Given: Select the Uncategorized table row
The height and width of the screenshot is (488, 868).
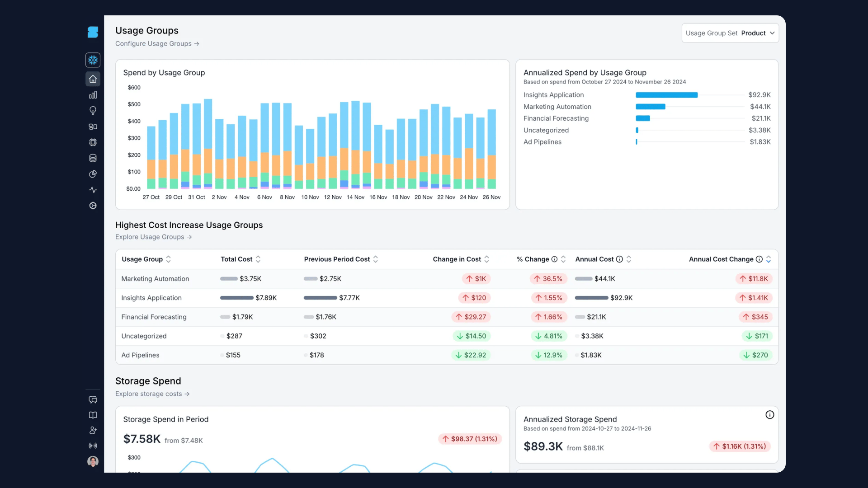Looking at the screenshot, I should (x=447, y=336).
